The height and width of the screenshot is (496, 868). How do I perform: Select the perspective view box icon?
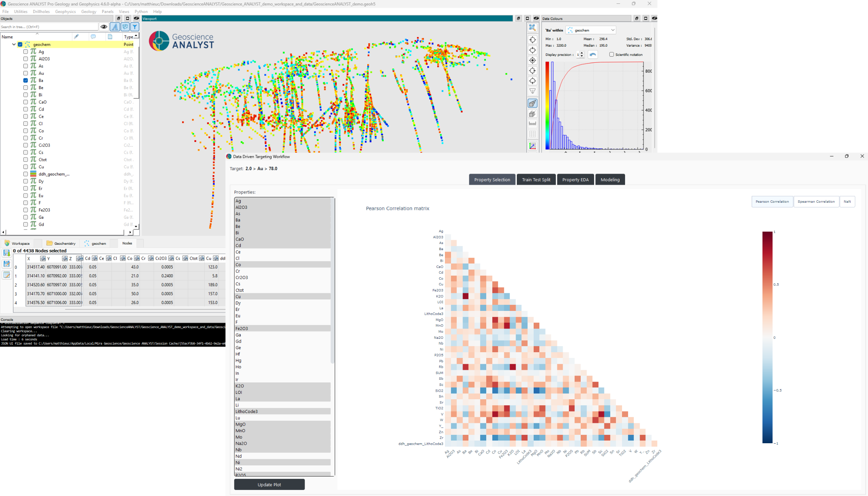point(532,103)
